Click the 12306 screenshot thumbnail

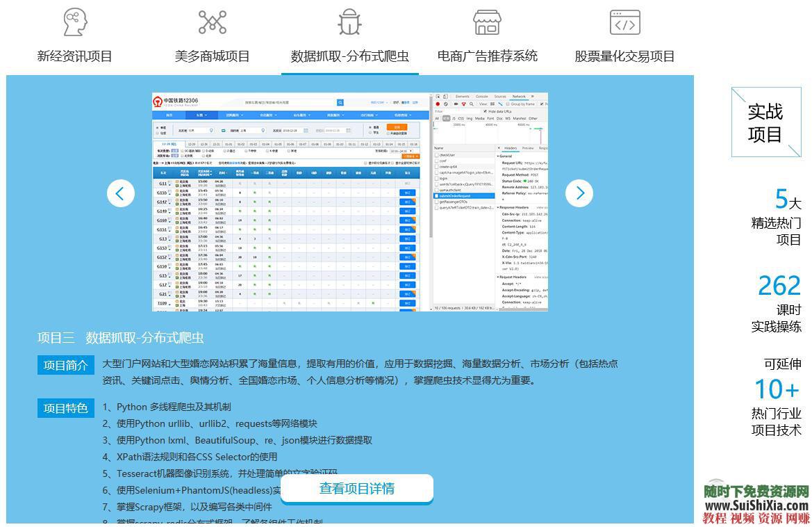(x=350, y=202)
